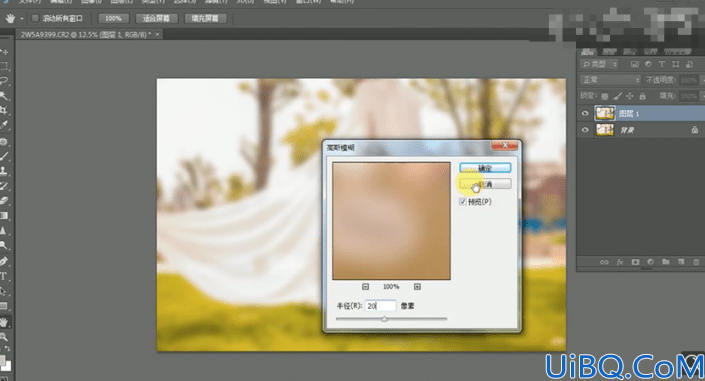Open 正常 blend mode dropdown
The image size is (705, 381).
pyautogui.click(x=610, y=80)
